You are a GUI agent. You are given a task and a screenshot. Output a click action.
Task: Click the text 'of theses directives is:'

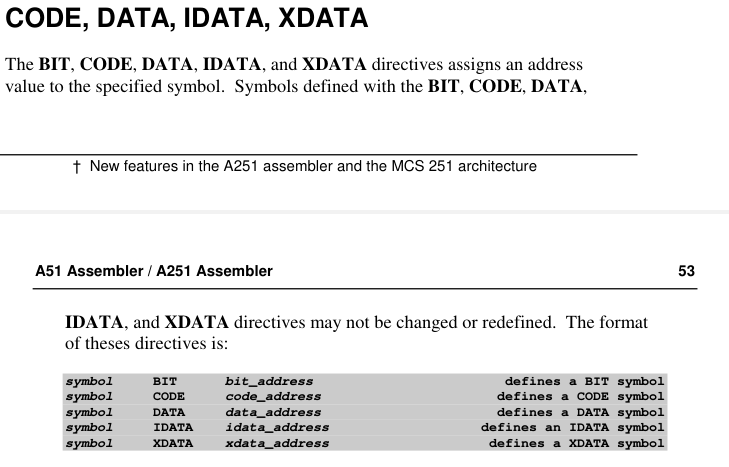[147, 343]
